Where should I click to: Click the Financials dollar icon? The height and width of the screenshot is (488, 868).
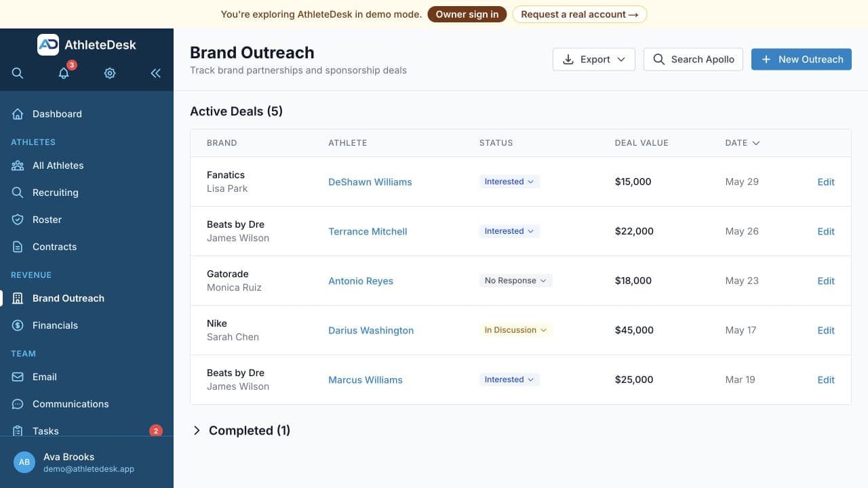(x=18, y=325)
